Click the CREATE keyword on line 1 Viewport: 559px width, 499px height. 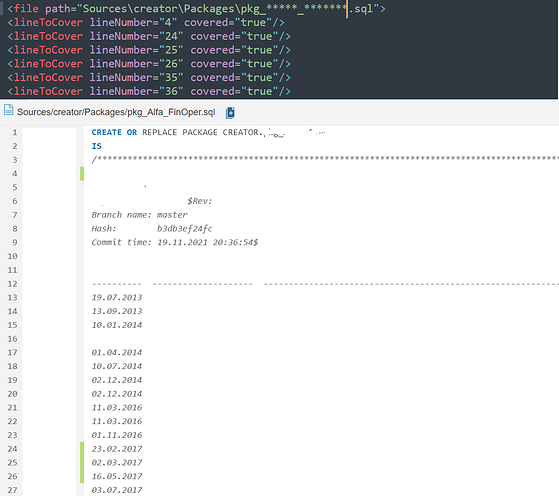[107, 132]
